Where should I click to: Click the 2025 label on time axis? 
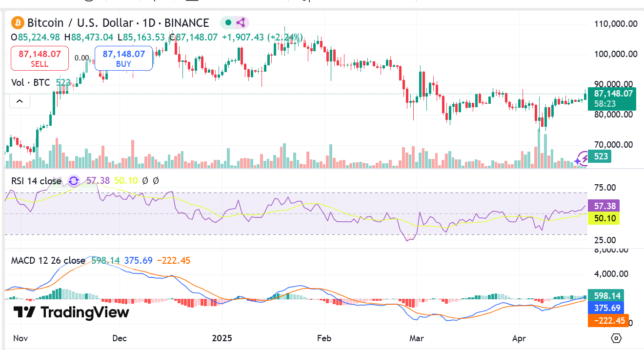tap(222, 338)
